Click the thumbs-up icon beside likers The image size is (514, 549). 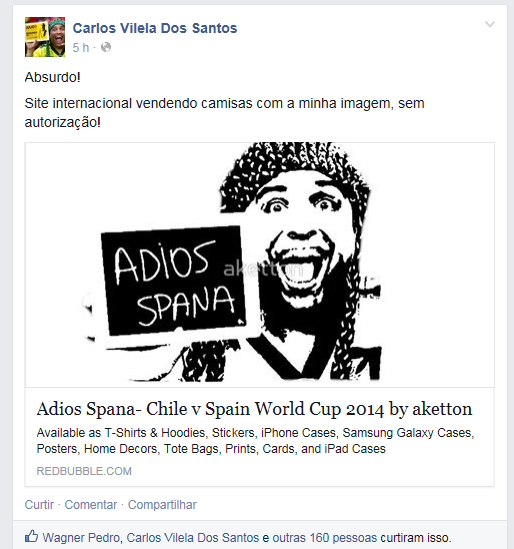tap(32, 536)
